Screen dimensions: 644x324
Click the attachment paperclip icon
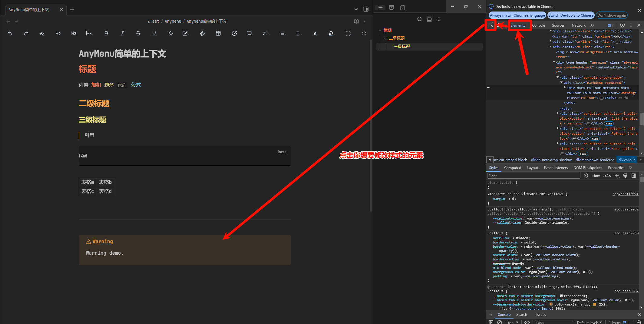[x=202, y=33]
